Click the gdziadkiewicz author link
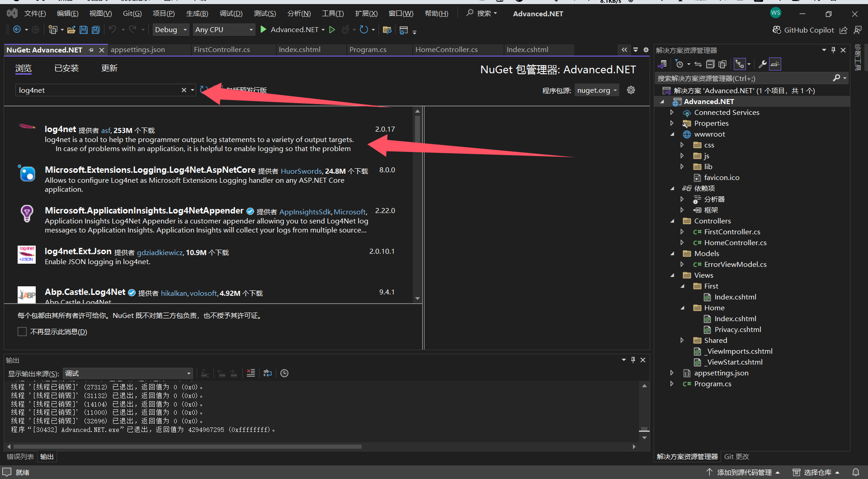868x479 pixels. (160, 252)
